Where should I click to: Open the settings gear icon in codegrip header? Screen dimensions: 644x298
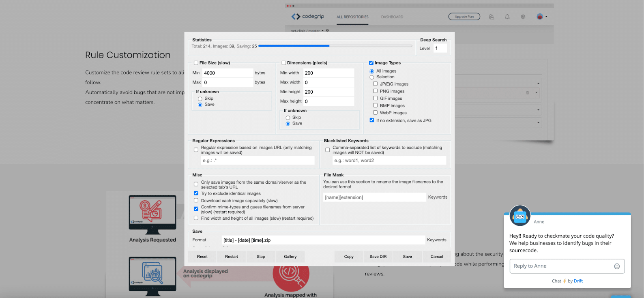click(x=523, y=17)
